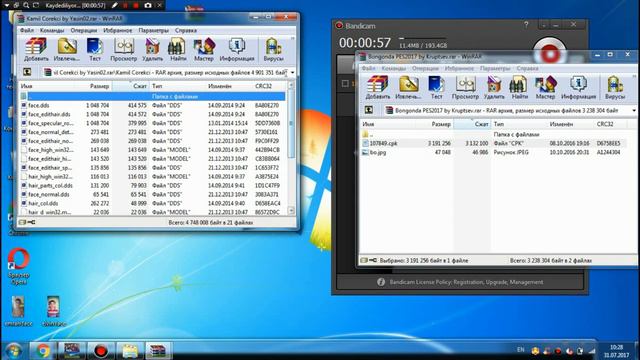Image resolution: width=640 pixels, height=360 pixels.
Task: Click Найти icon in Kamil Corekci WinRAR window
Action: (178, 49)
